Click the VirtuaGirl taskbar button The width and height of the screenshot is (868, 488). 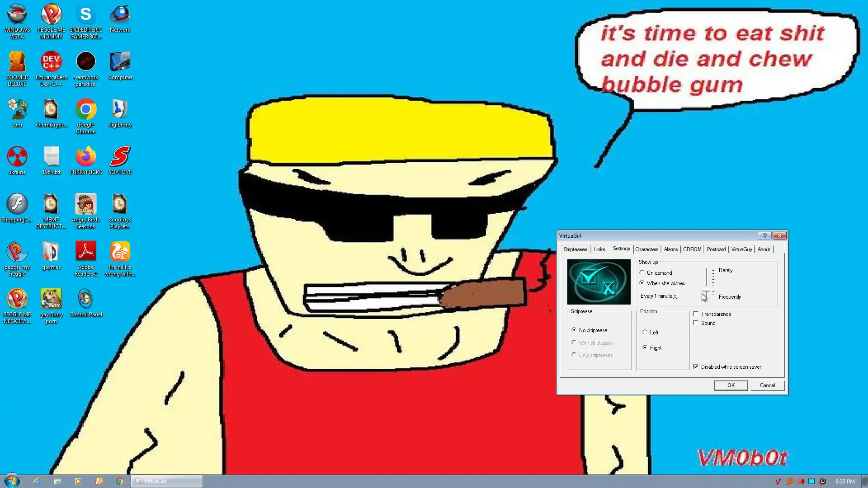click(x=167, y=481)
